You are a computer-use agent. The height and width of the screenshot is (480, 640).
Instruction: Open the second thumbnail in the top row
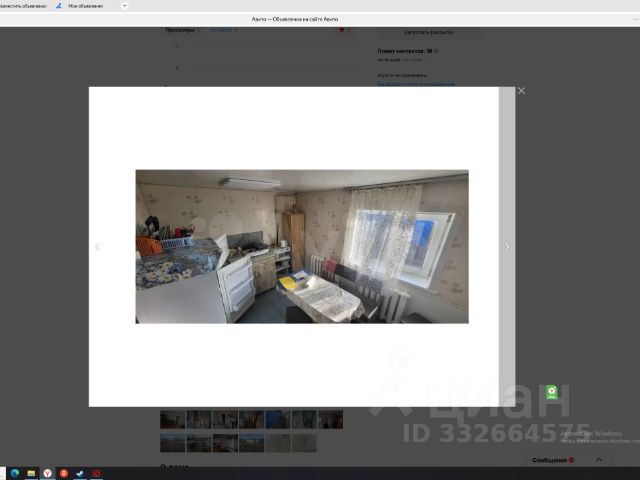click(199, 420)
